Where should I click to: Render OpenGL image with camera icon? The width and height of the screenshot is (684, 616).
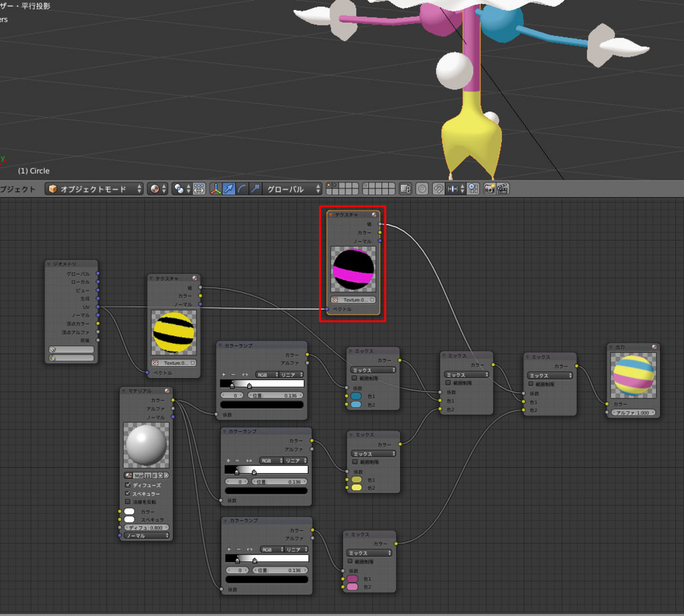490,189
